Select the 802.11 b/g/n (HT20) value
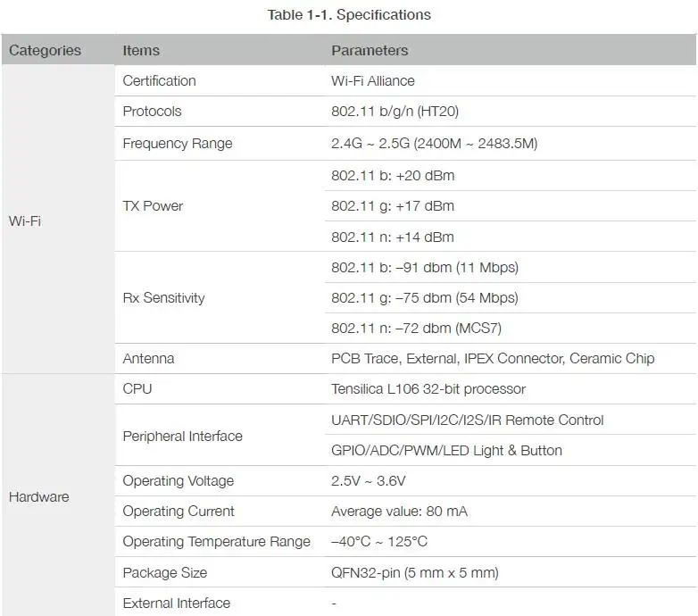 (395, 111)
